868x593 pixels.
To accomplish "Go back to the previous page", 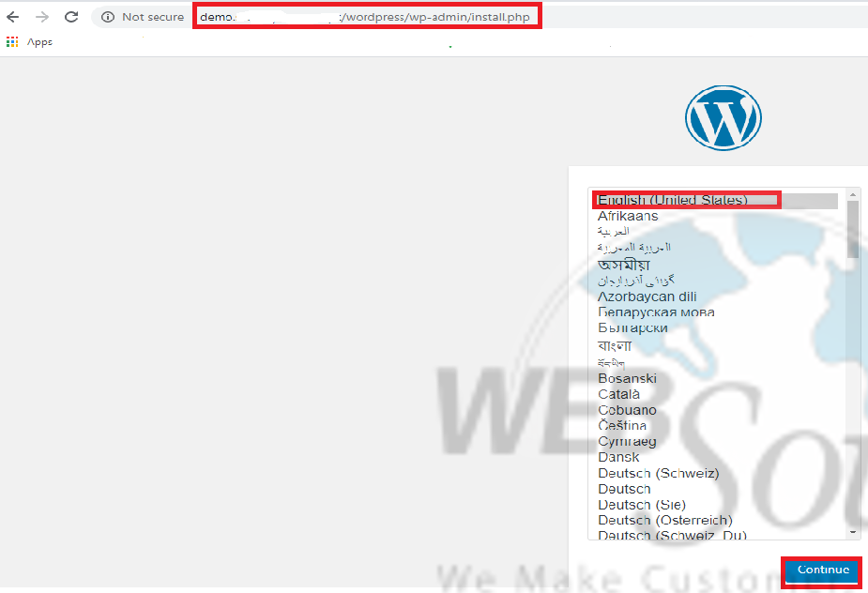I will (13, 17).
